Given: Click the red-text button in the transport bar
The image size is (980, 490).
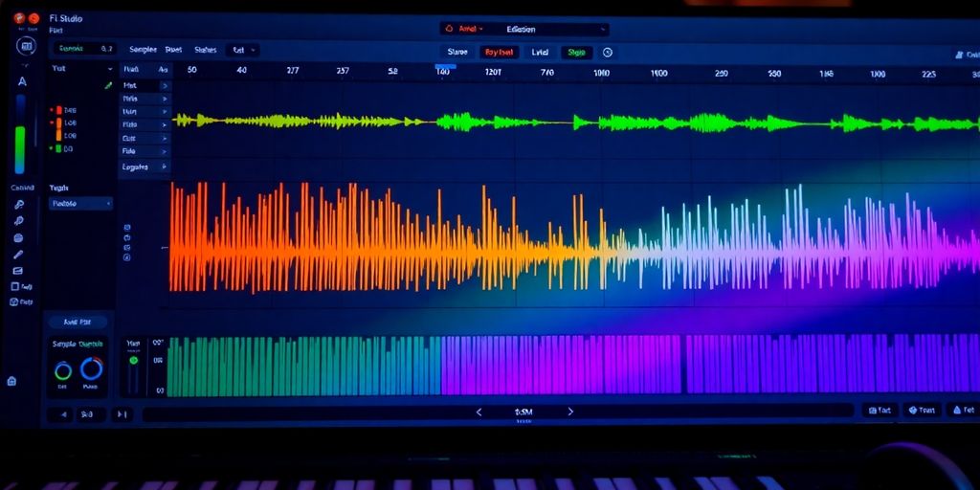Looking at the screenshot, I should (500, 53).
